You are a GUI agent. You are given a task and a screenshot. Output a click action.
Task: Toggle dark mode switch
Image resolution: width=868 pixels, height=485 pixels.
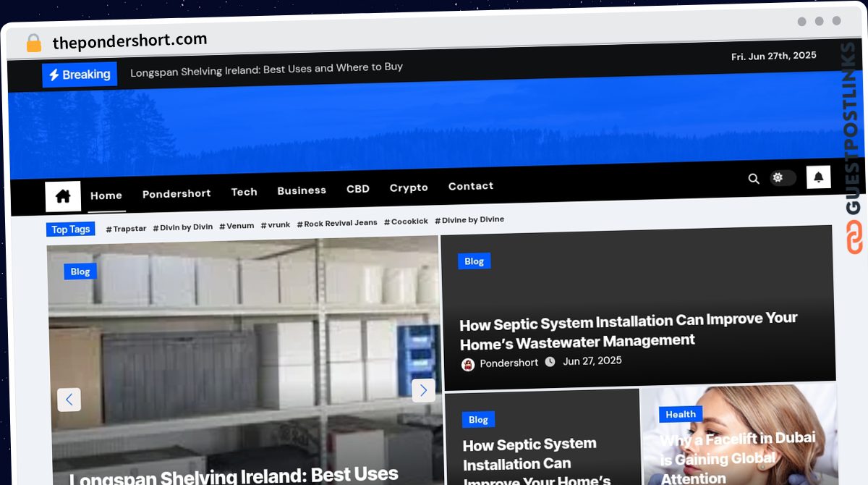tap(782, 178)
